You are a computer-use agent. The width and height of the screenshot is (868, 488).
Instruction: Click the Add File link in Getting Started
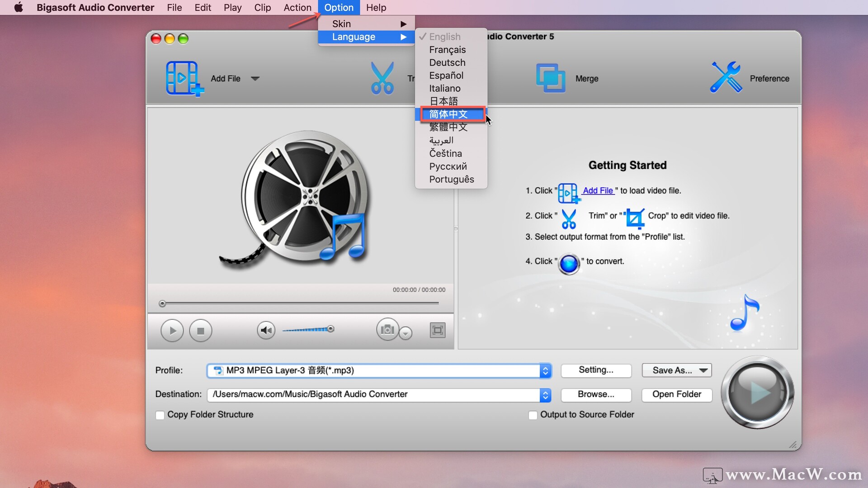(x=598, y=191)
